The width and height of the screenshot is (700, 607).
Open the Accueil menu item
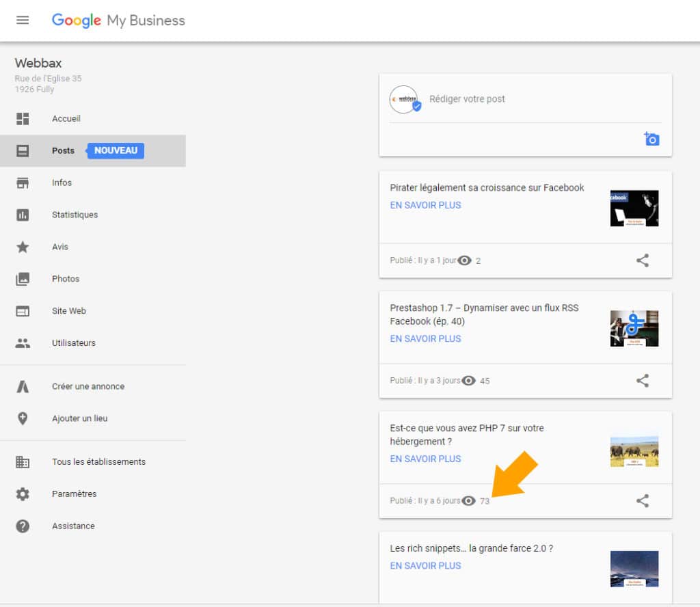pyautogui.click(x=93, y=119)
